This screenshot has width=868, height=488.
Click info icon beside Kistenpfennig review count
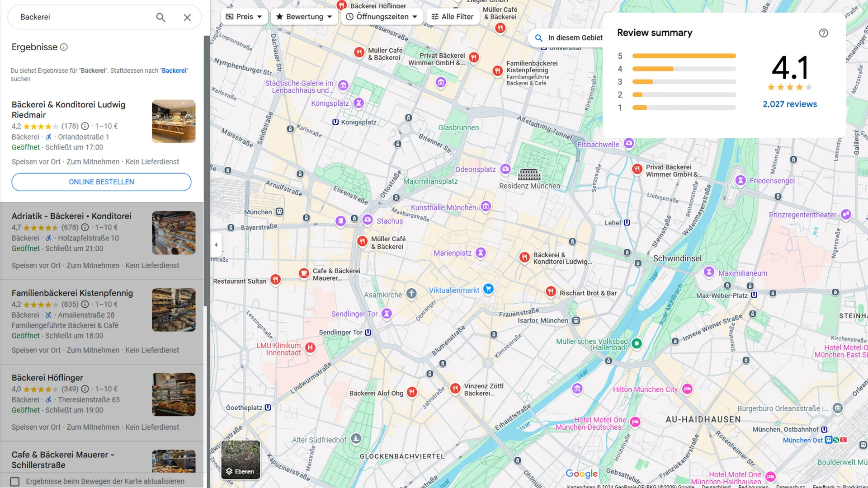click(x=85, y=304)
